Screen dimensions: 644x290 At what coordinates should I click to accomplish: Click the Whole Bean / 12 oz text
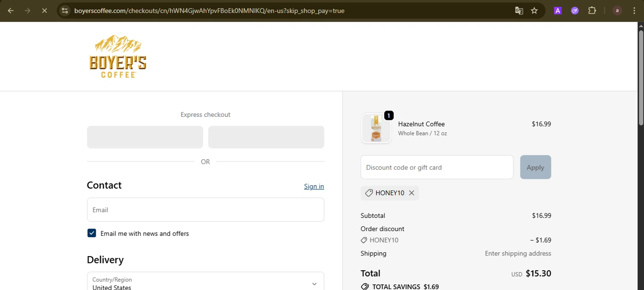[422, 133]
